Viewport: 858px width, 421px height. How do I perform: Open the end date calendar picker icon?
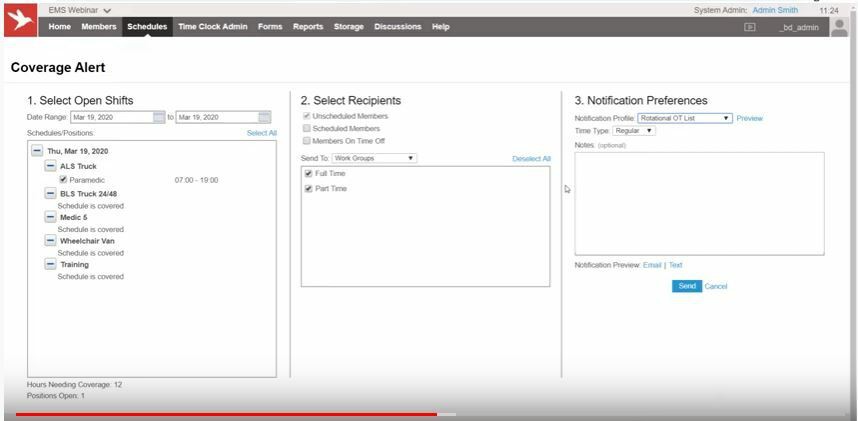pyautogui.click(x=264, y=117)
